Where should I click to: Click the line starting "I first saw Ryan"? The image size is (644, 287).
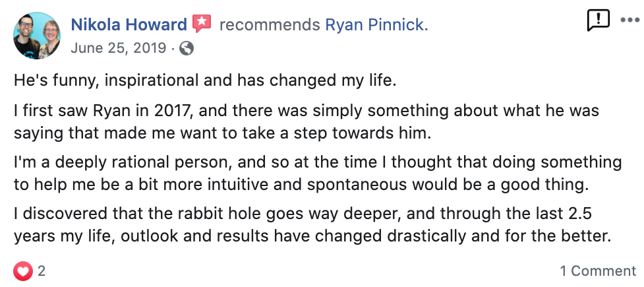coord(306,110)
